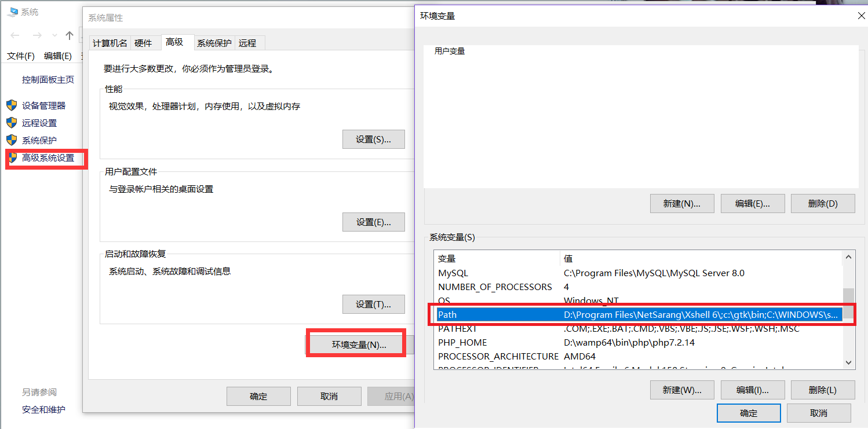Viewport: 868px width, 429px height.
Task: Click the system variables list scrollbar down arrow
Action: (848, 362)
